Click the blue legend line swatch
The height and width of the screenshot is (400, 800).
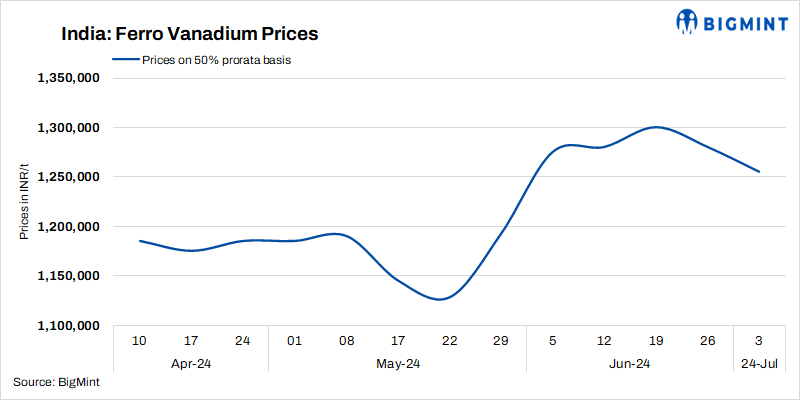[125, 60]
